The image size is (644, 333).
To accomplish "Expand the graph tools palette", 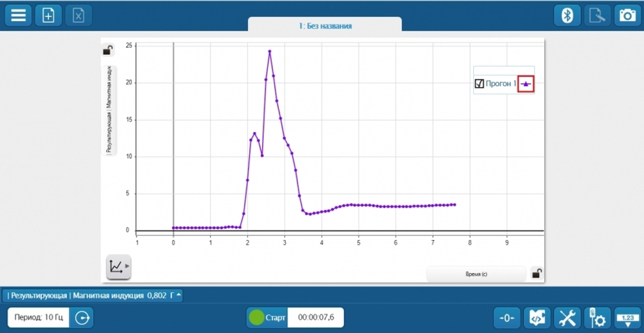I will click(118, 266).
